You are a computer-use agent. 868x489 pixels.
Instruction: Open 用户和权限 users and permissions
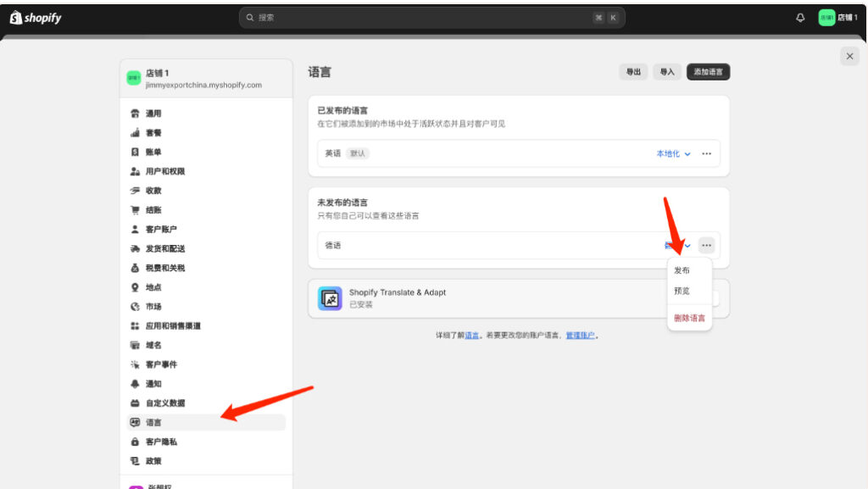click(x=164, y=171)
